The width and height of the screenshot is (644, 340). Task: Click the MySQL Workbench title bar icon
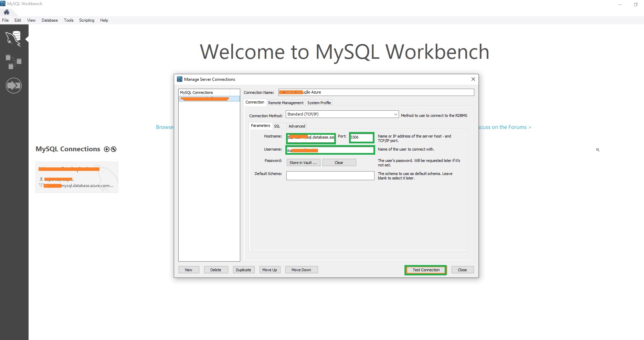(3, 3)
